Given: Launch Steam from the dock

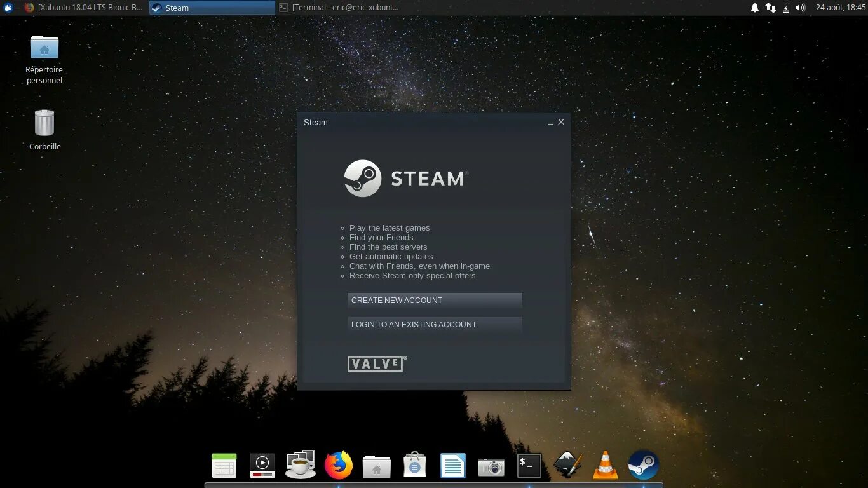Looking at the screenshot, I should (644, 465).
